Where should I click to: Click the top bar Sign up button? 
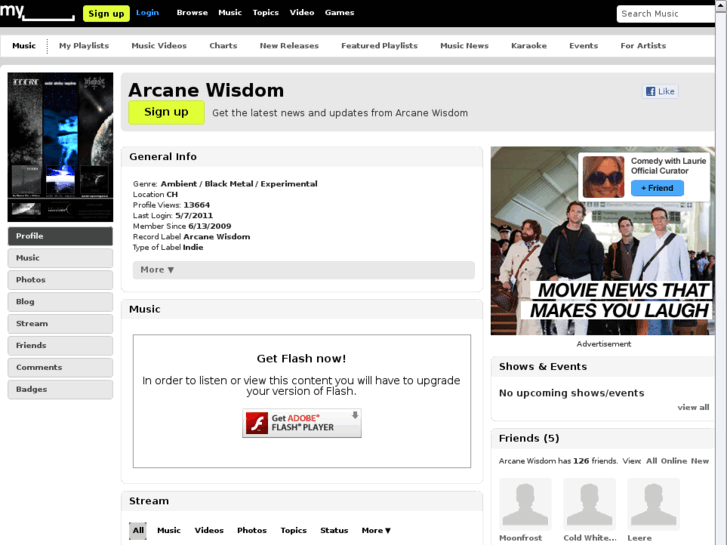click(106, 13)
